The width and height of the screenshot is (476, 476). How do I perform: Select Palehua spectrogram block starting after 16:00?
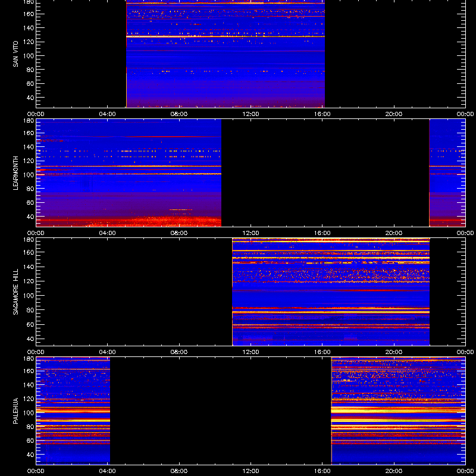[x=398, y=411]
